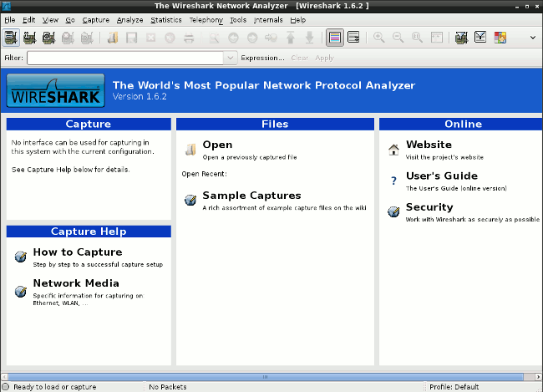Open the Sample Captures link

click(251, 196)
